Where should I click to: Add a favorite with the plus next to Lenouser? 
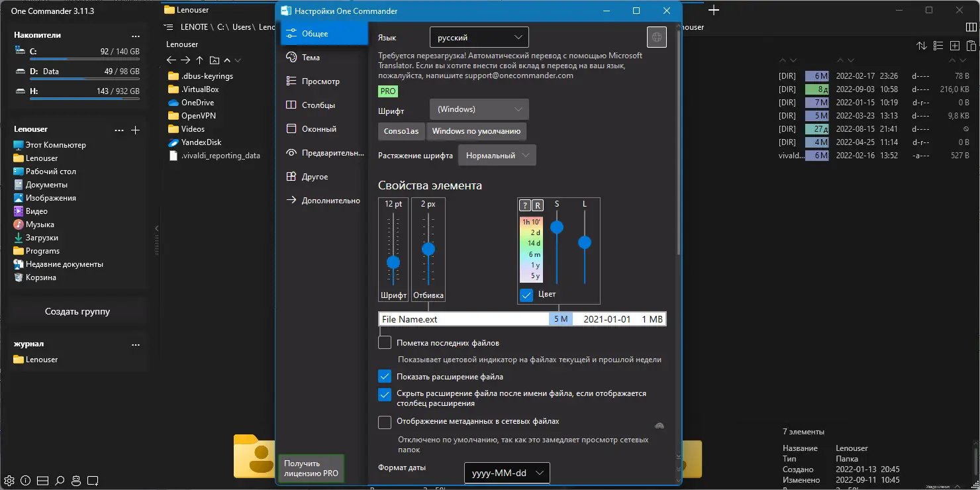point(136,130)
